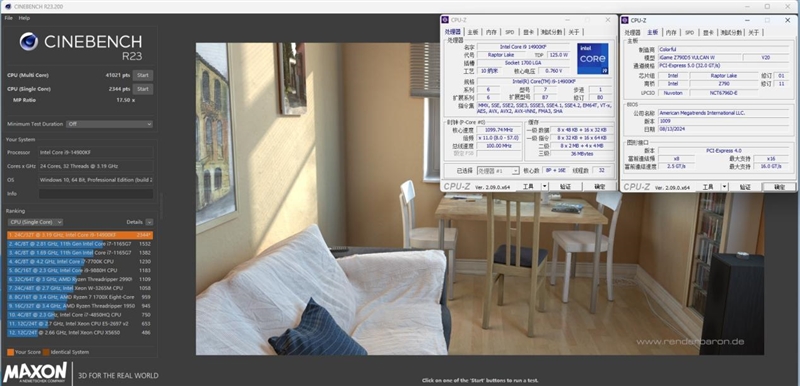The height and width of the screenshot is (386, 800).
Task: Select ranking row Ryzen Threadripper 2990
Action: 80,279
